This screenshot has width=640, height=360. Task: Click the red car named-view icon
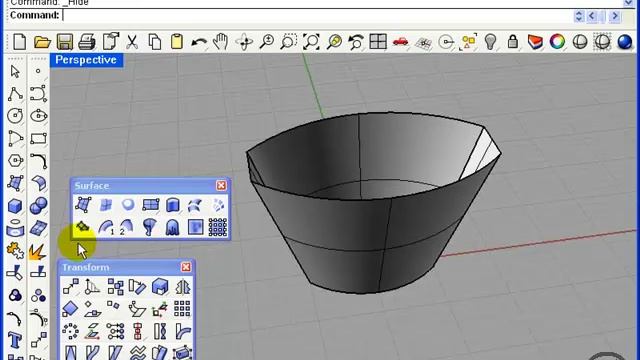400,42
